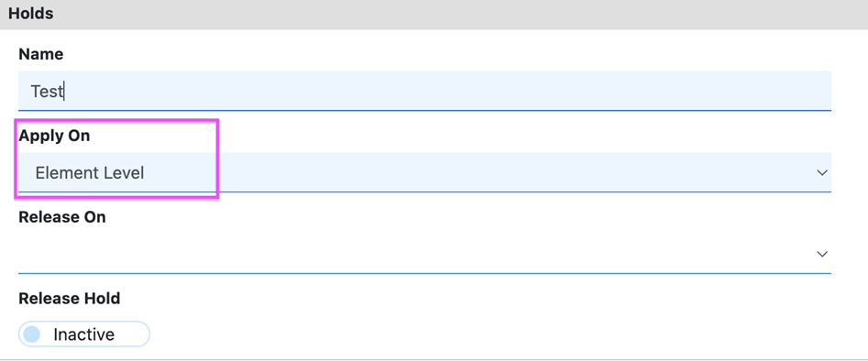
Task: Click the empty area of the Name text box
Action: pyautogui.click(x=443, y=91)
